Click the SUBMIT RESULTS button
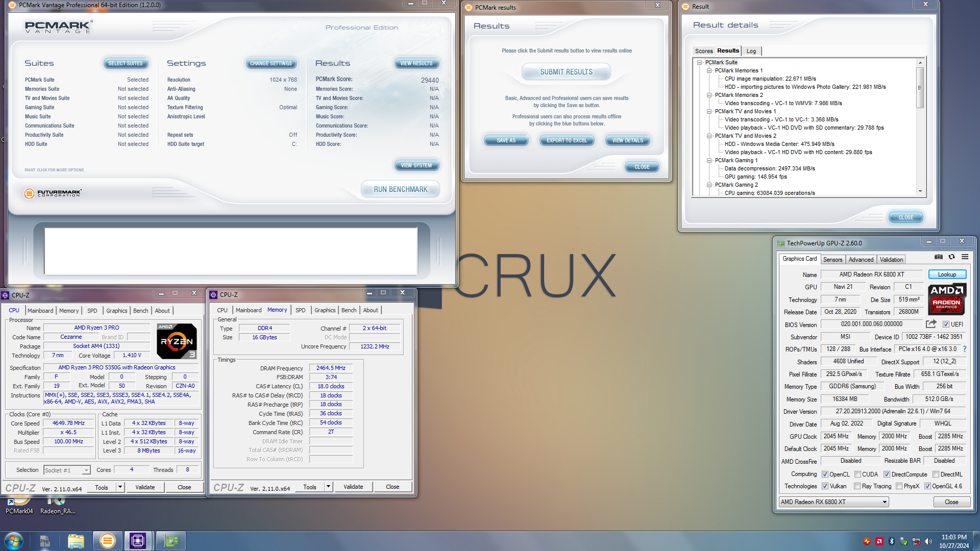Image resolution: width=980 pixels, height=551 pixels. click(x=566, y=72)
